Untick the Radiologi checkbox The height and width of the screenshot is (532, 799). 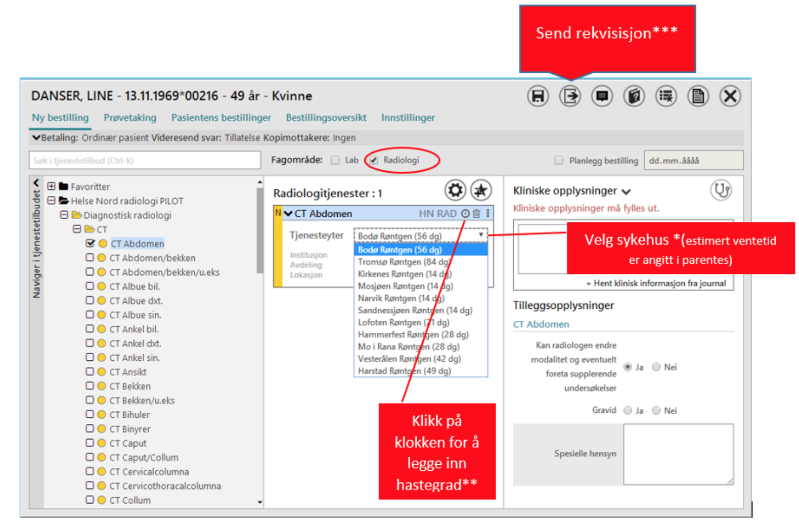pos(373,160)
